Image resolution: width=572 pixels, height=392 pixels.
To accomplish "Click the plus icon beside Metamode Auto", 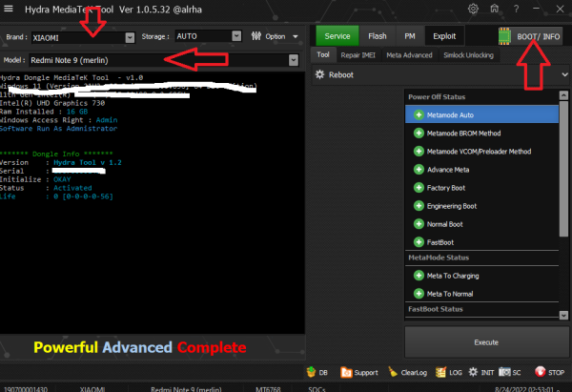I will click(419, 115).
